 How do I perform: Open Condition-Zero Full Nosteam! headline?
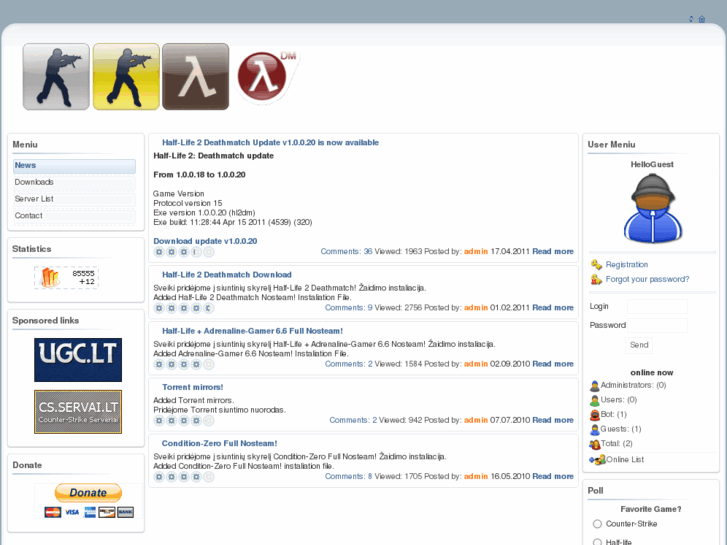[x=219, y=443]
